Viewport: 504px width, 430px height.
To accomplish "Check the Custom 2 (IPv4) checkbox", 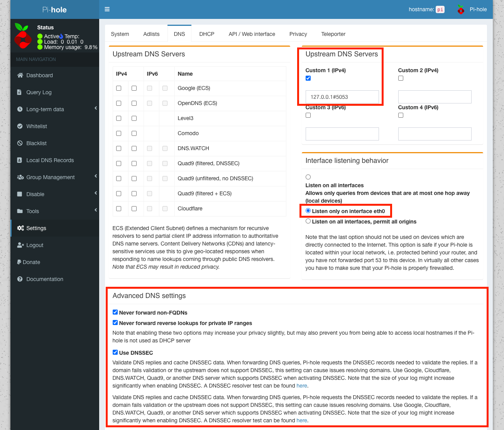I will coord(401,78).
